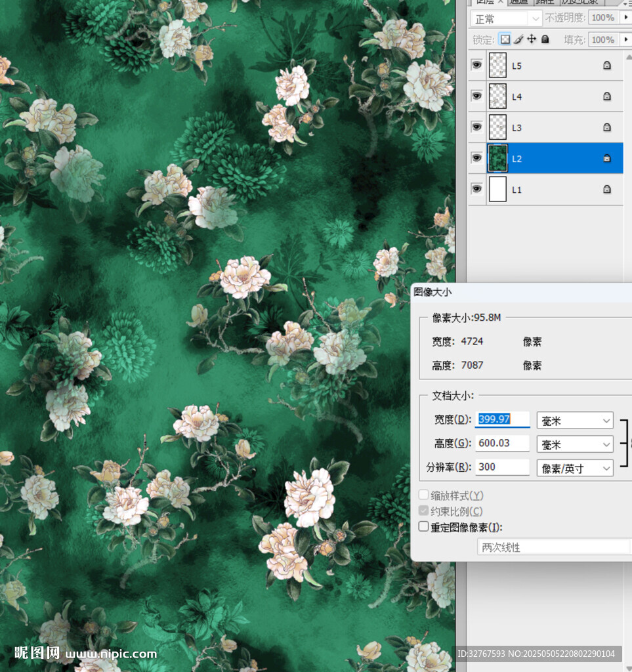632x672 pixels.
Task: Click the padlock icon on layer L1
Action: click(x=607, y=190)
